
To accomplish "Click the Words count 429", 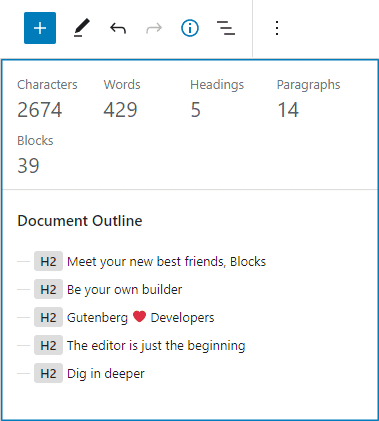I will 120,110.
